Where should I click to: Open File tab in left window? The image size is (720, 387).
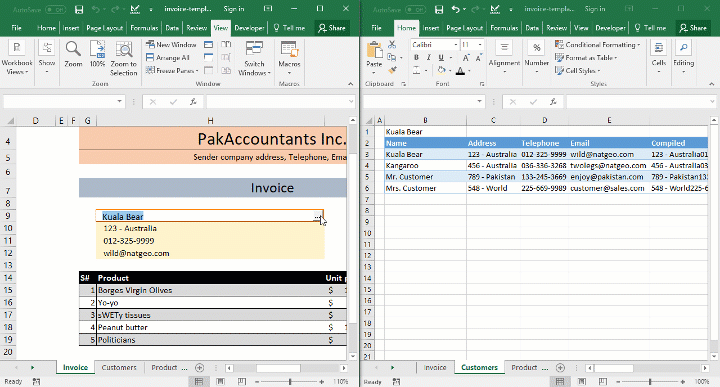click(17, 28)
